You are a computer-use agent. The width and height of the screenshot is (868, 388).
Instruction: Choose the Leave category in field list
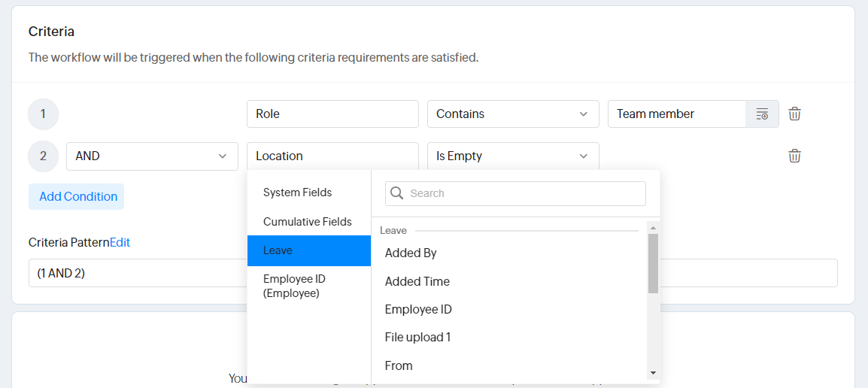[x=308, y=250]
